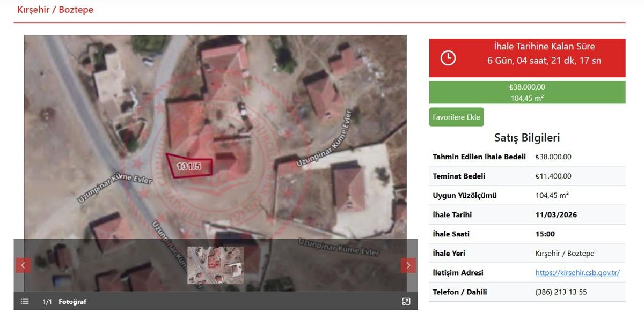Click the remaining time countdown text
Image resolution: width=644 pixels, height=312 pixels.
click(544, 61)
